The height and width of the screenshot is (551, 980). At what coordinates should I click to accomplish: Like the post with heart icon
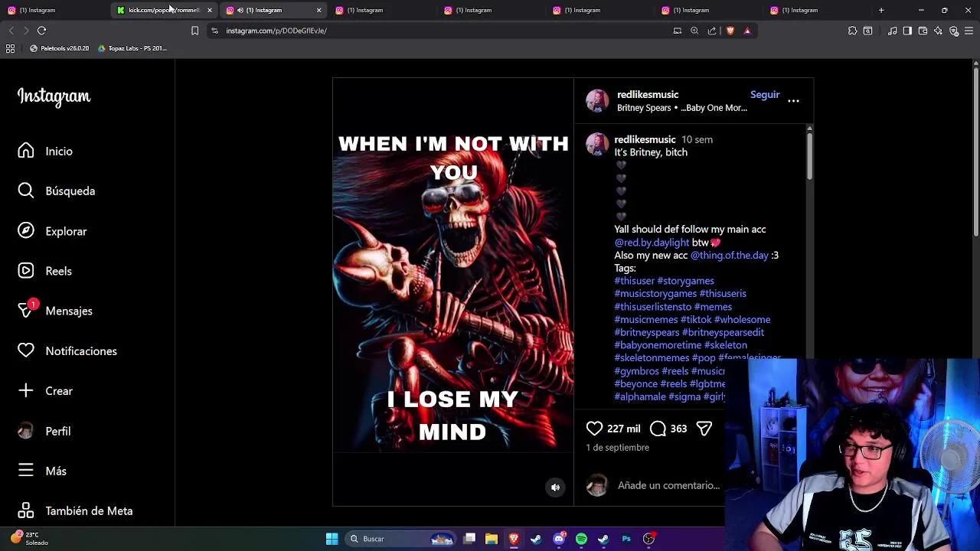[x=594, y=429]
